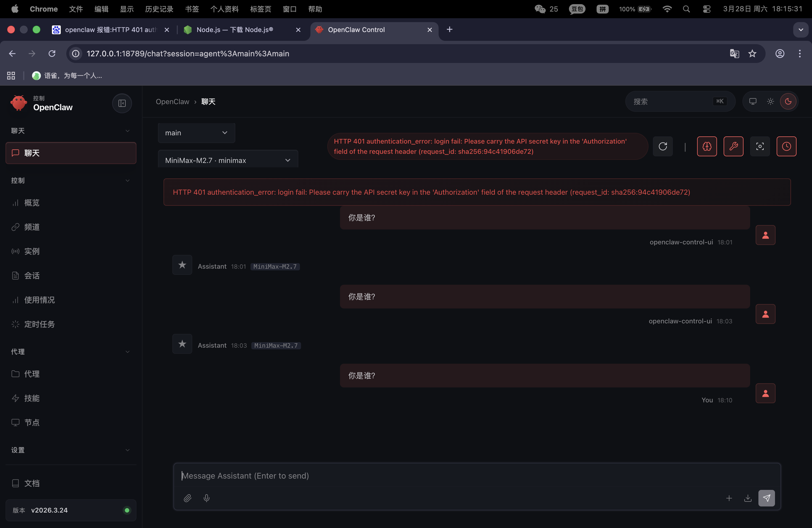Export chat with download icon
The height and width of the screenshot is (528, 812).
[x=748, y=498]
